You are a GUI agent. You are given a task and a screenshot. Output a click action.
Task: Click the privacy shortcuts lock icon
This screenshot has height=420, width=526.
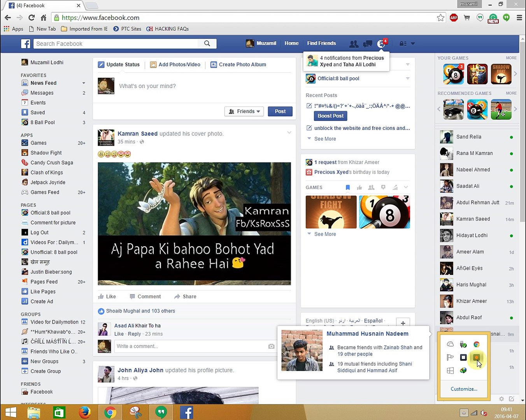point(403,44)
